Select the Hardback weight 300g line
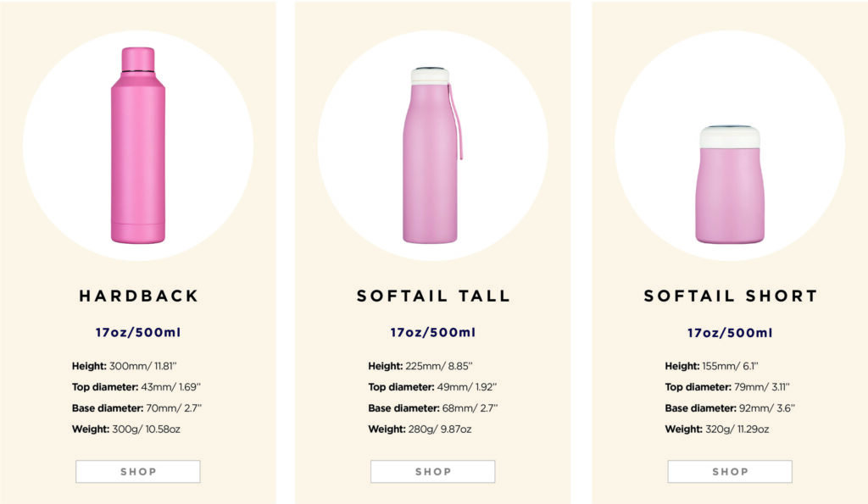The height and width of the screenshot is (504, 868). click(126, 429)
